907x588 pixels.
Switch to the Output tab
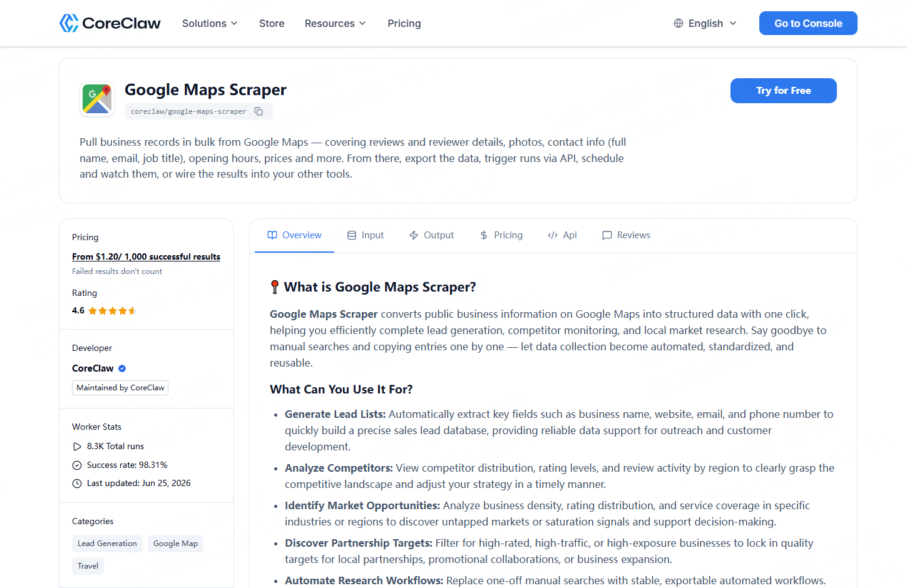click(x=431, y=235)
